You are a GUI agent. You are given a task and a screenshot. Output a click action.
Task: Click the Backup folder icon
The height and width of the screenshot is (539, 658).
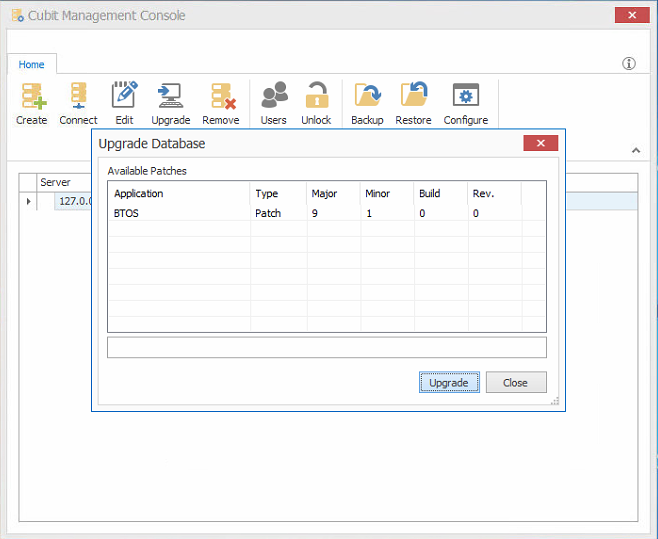pos(367,97)
